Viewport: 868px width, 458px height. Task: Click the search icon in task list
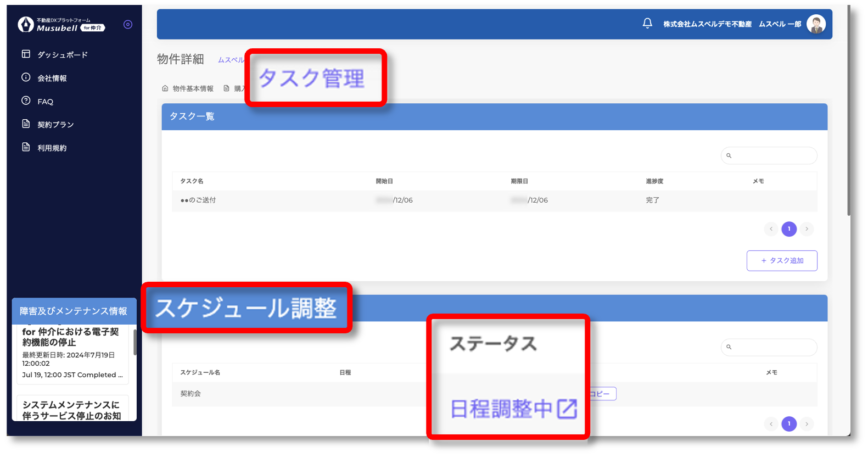coord(729,156)
